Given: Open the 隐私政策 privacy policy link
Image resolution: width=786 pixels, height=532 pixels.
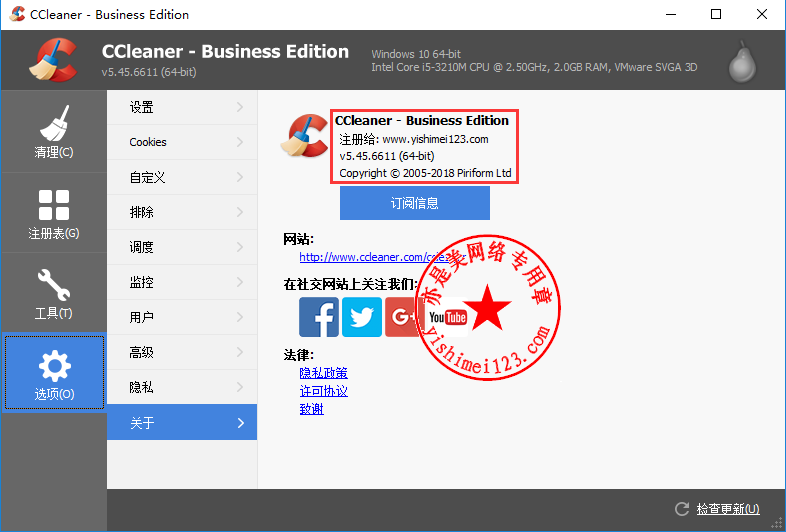Looking at the screenshot, I should coord(323,373).
